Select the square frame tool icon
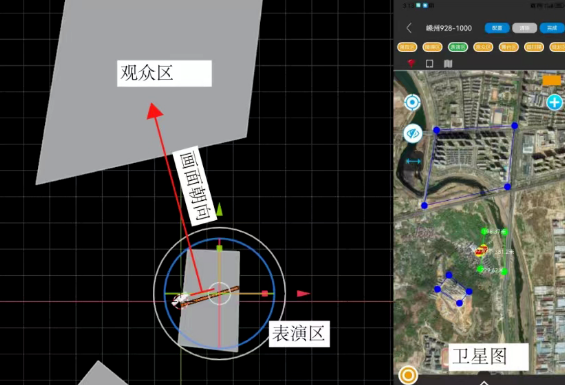 430,64
